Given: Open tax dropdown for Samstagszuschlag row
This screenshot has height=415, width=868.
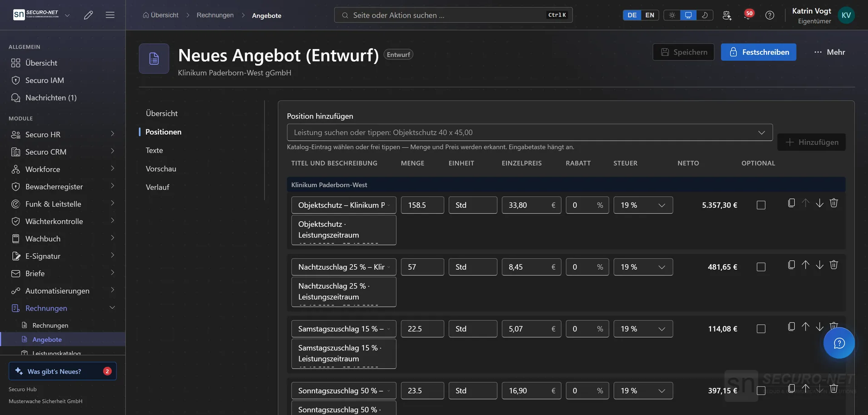Looking at the screenshot, I should click(x=643, y=329).
